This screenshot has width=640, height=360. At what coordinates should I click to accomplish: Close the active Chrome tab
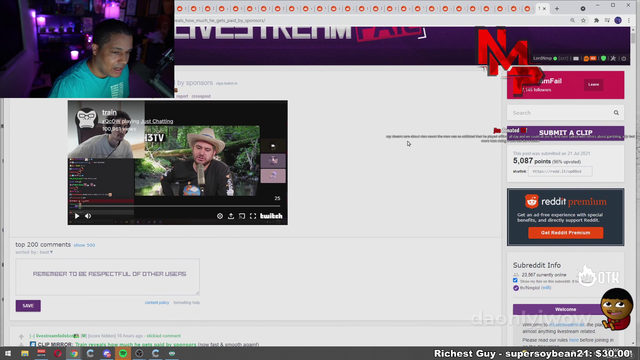point(544,9)
